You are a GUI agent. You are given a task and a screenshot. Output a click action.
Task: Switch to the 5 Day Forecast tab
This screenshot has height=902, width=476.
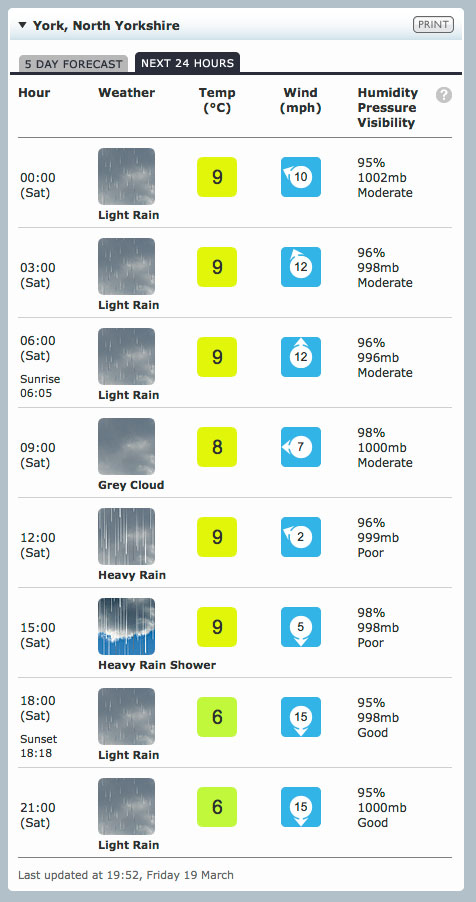point(73,64)
